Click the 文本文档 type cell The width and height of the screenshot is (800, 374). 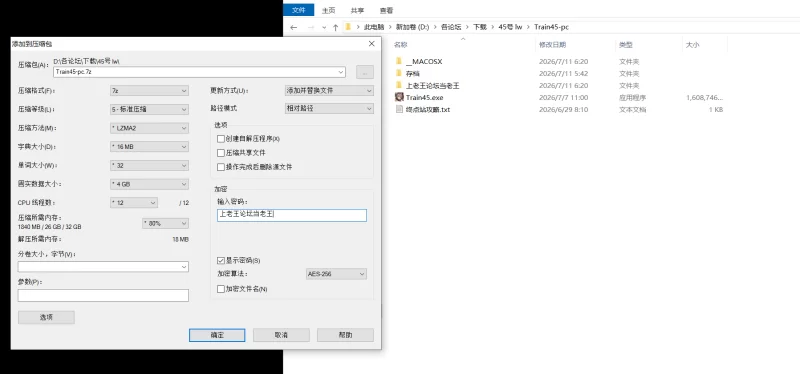pyautogui.click(x=633, y=109)
